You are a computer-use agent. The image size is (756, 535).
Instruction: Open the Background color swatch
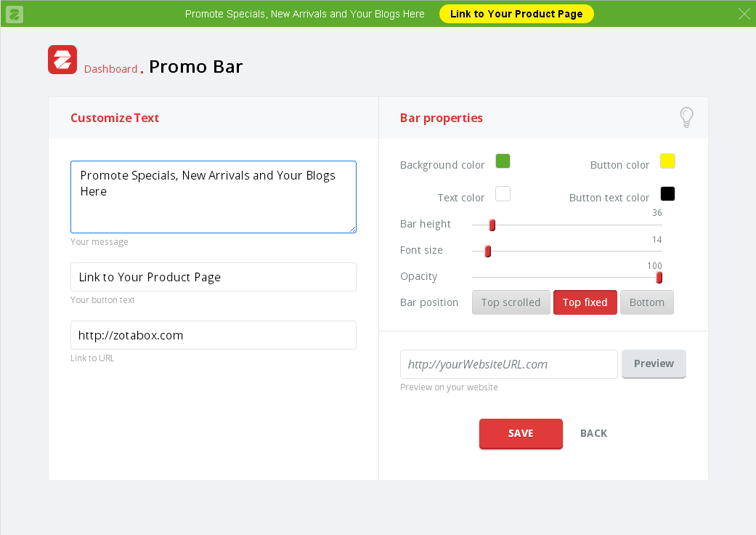[x=503, y=161]
